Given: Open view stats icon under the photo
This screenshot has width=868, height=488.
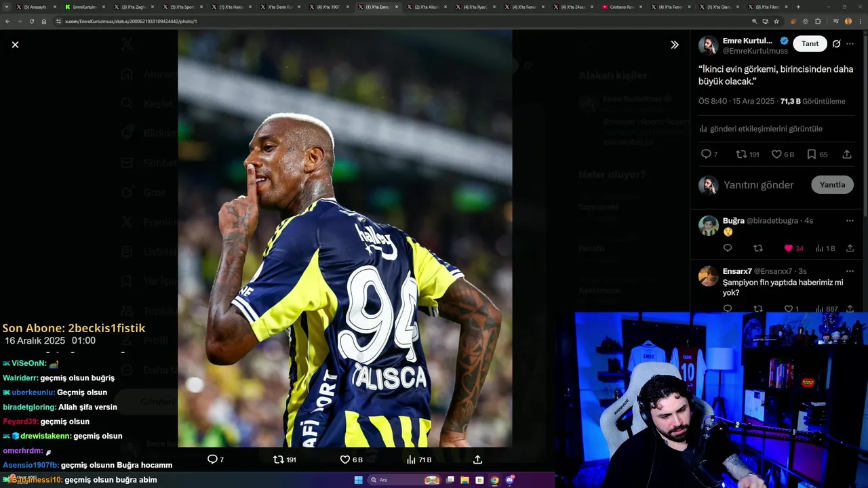Looking at the screenshot, I should (x=411, y=460).
